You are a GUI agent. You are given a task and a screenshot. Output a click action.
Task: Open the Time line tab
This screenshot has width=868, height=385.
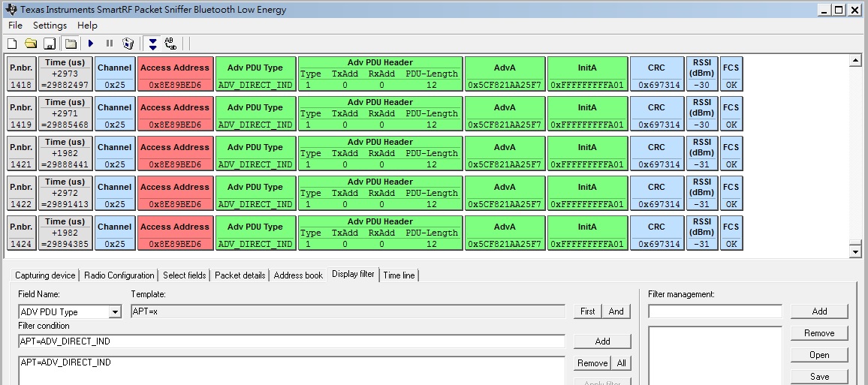pyautogui.click(x=399, y=275)
